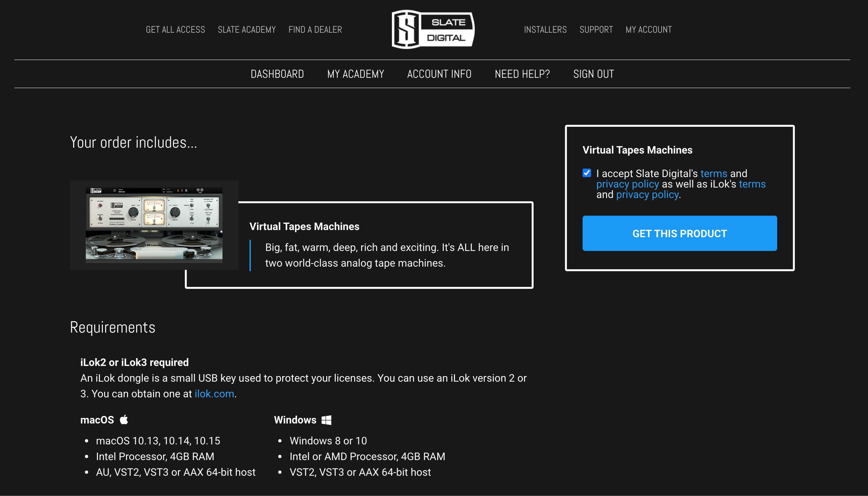Open Slate Digital's terms link
The image size is (868, 496).
point(714,174)
